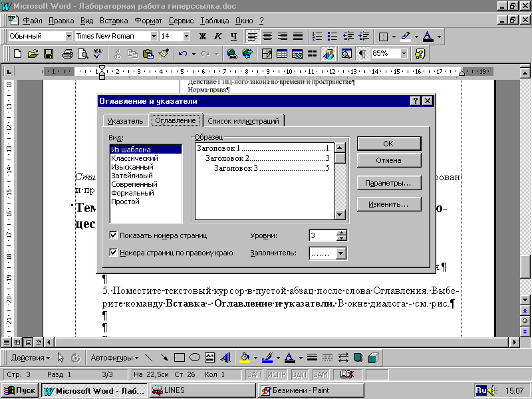
Task: Apply numbered list formatting
Action: pyautogui.click(x=317, y=36)
